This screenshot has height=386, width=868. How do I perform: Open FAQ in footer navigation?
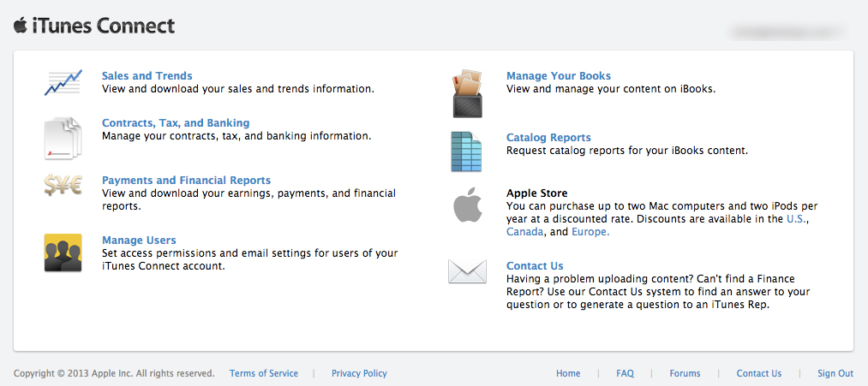click(x=625, y=373)
